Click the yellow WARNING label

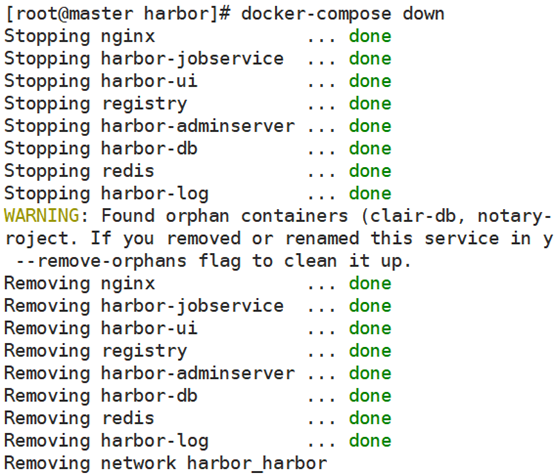(x=41, y=216)
